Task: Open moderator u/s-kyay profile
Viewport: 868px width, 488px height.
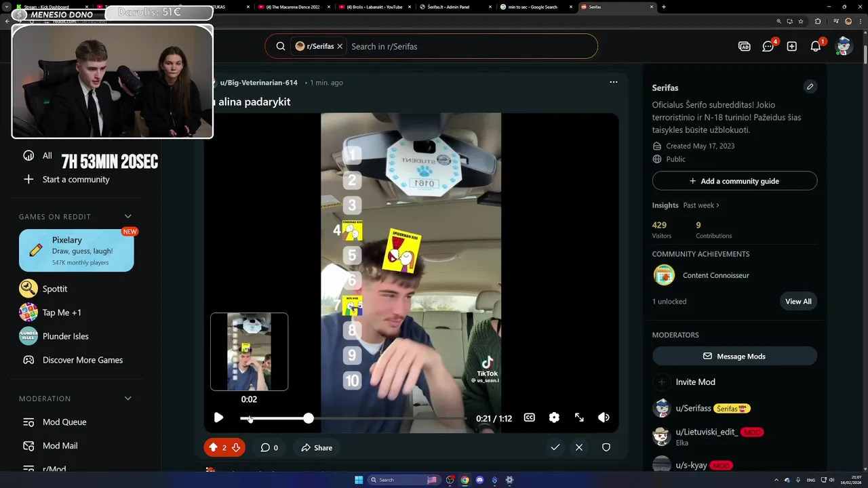Action: coord(691,466)
